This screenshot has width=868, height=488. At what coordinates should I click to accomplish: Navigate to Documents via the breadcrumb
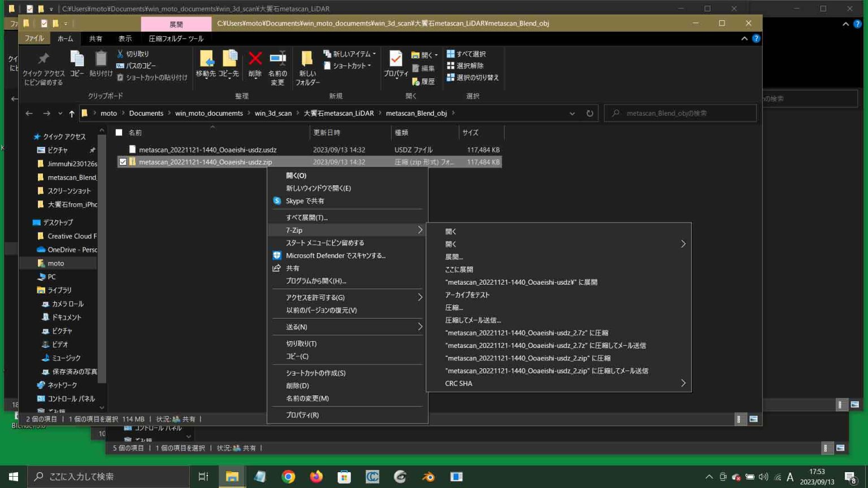[146, 113]
